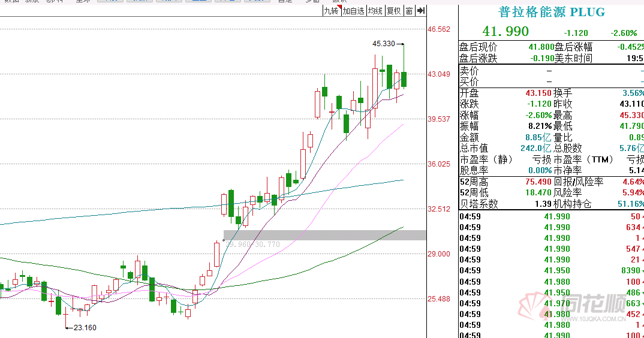Collapse the right panel with the arrow icon
This screenshot has height=338, width=644.
point(421,10)
